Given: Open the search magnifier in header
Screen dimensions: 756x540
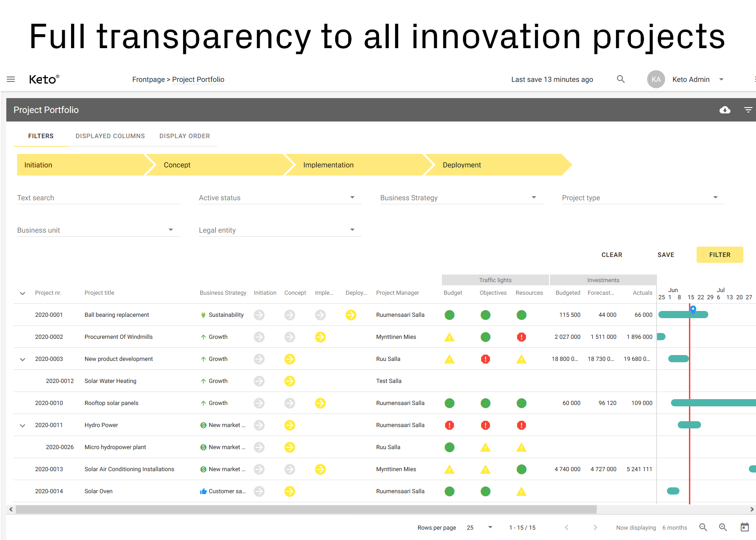Looking at the screenshot, I should coord(621,79).
